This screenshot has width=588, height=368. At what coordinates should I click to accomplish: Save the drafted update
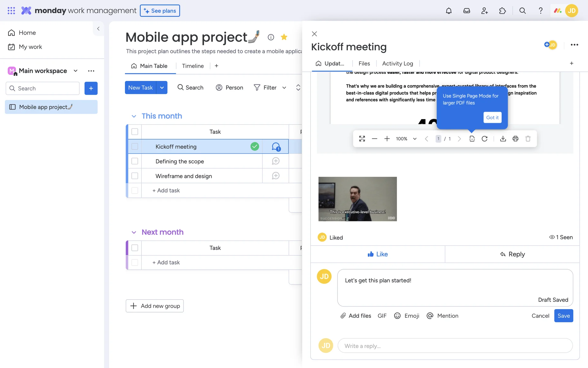[563, 316]
